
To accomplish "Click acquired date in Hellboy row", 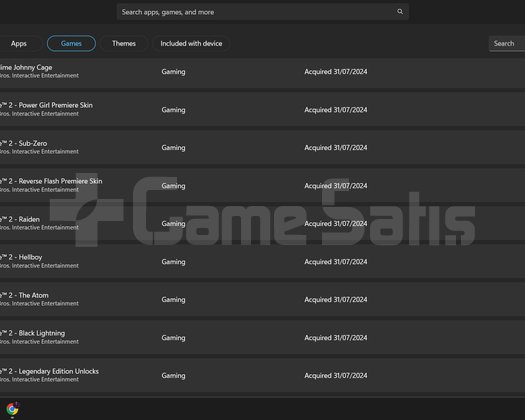I will tap(336, 262).
